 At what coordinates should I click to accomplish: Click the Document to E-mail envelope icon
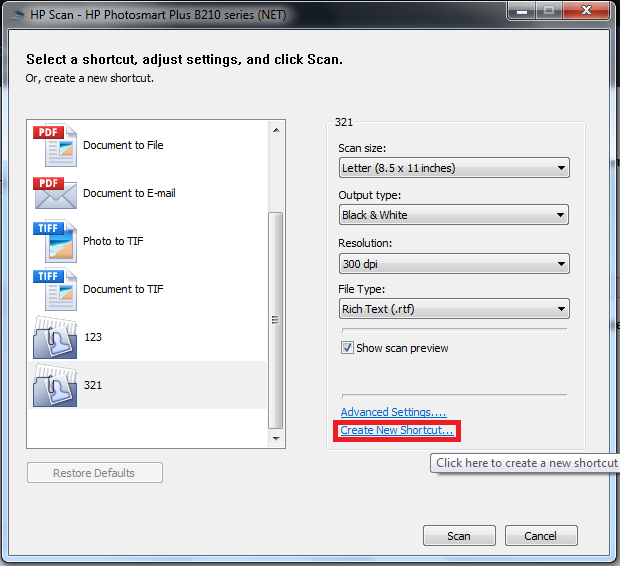pyautogui.click(x=54, y=194)
